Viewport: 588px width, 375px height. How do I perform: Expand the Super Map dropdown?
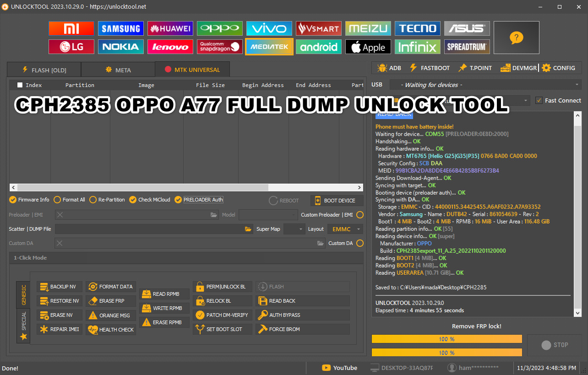tap(294, 229)
